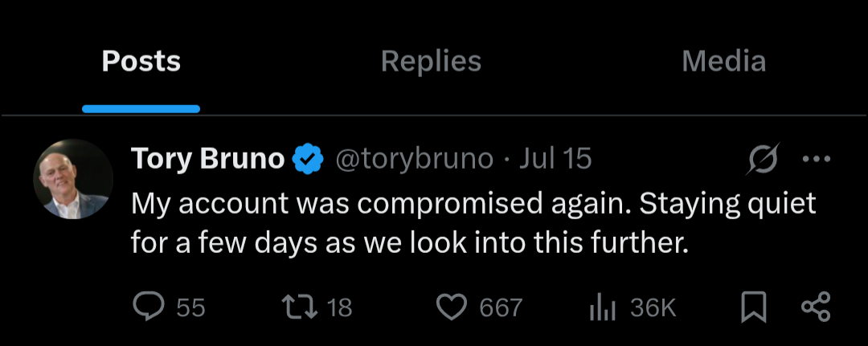868x346 pixels.
Task: Click the Tory Bruno display name
Action: pos(207,159)
